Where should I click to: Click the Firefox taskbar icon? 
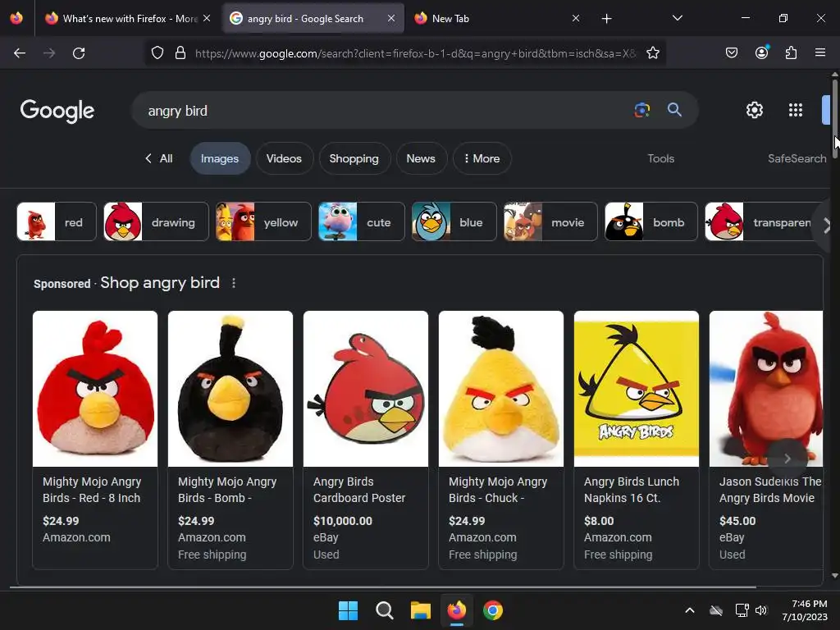click(x=456, y=610)
